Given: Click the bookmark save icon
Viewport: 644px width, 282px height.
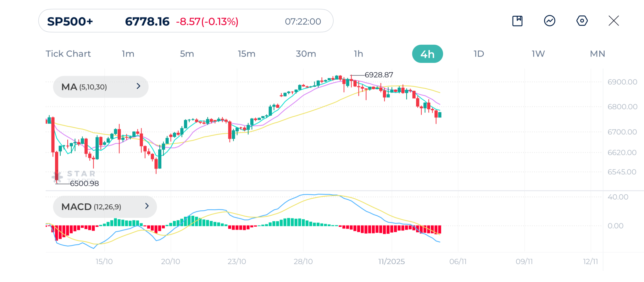Looking at the screenshot, I should pos(517,21).
